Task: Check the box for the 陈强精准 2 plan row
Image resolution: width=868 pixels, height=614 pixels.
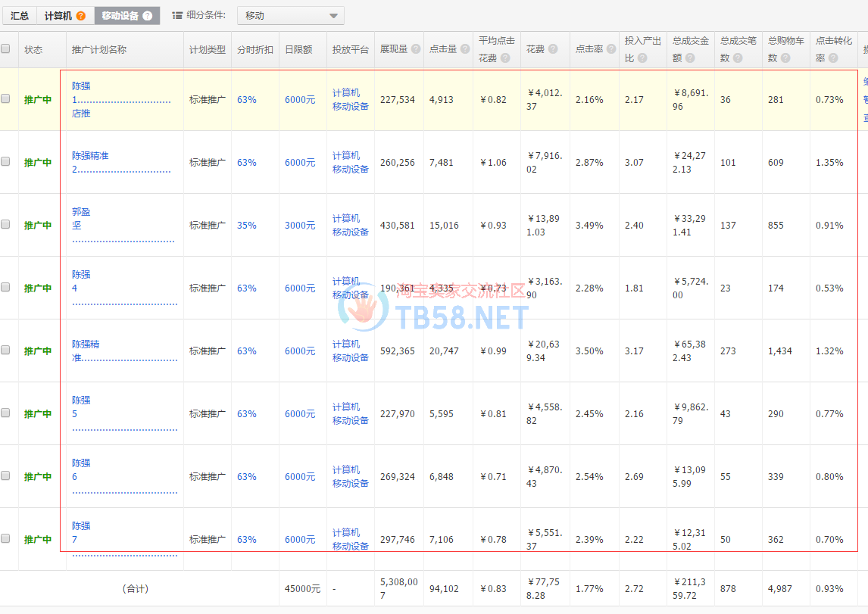Action: 6,162
